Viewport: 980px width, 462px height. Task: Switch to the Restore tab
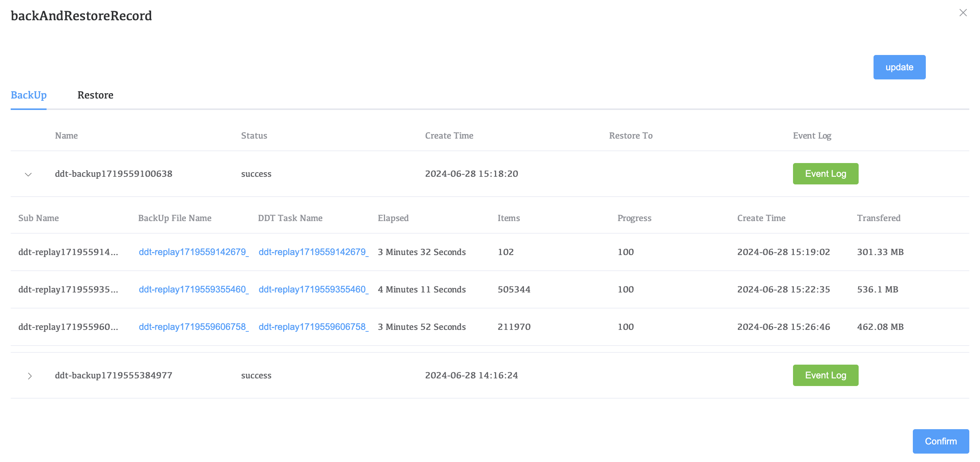[x=95, y=95]
